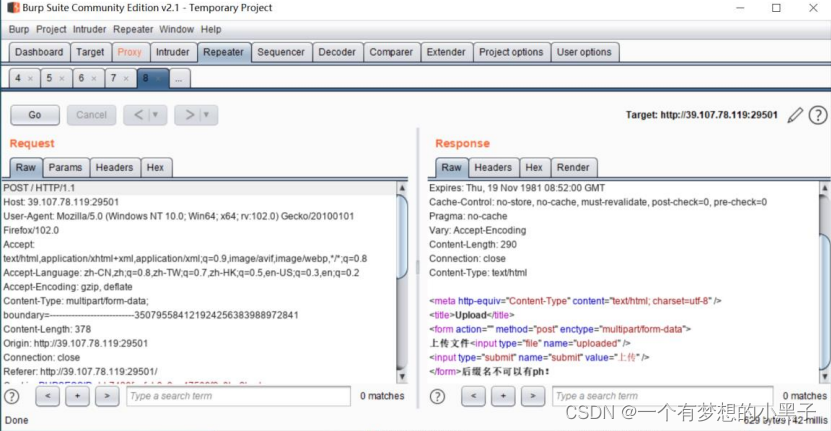Close Repeater tab 4
Screen dimensions: 831x431
point(30,78)
